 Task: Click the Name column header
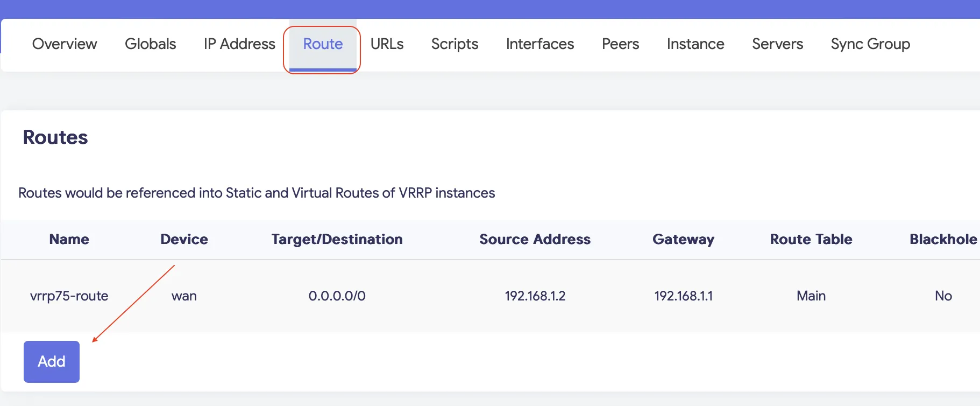click(x=69, y=239)
